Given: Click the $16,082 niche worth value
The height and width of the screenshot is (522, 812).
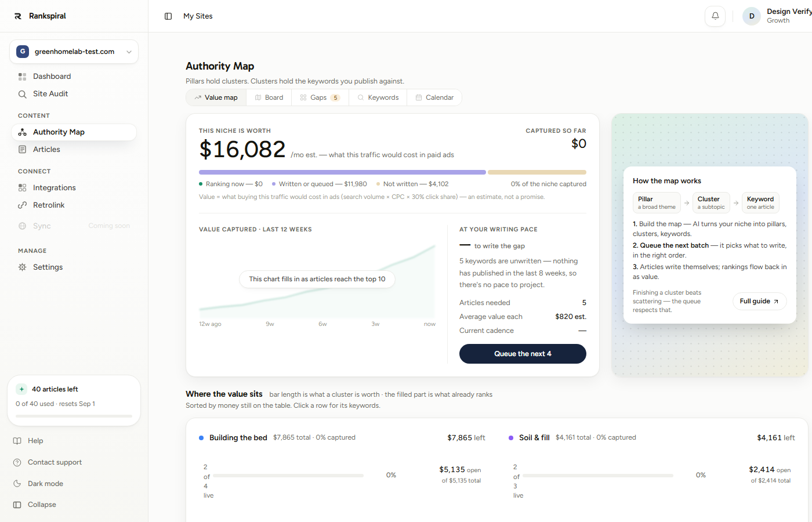Looking at the screenshot, I should click(242, 149).
